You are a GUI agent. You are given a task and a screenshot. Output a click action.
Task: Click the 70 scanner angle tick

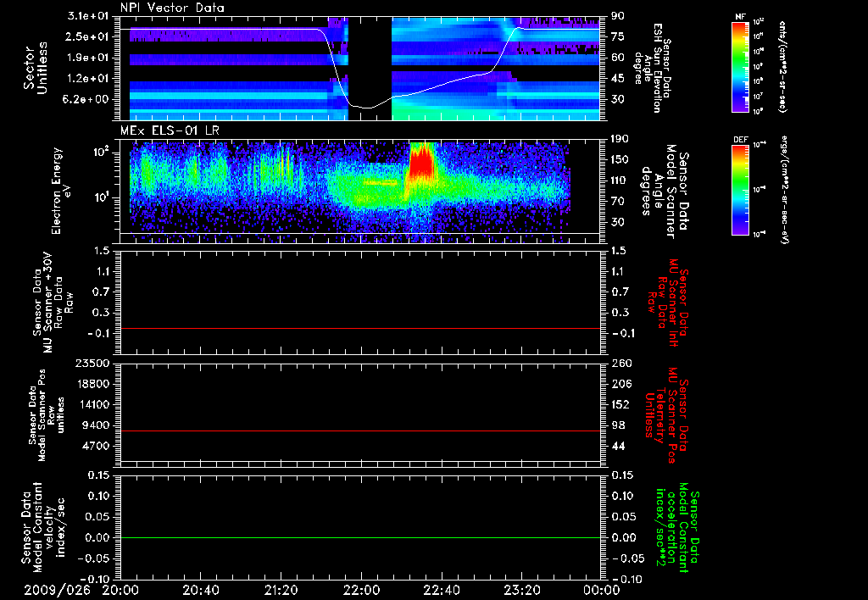(x=618, y=201)
